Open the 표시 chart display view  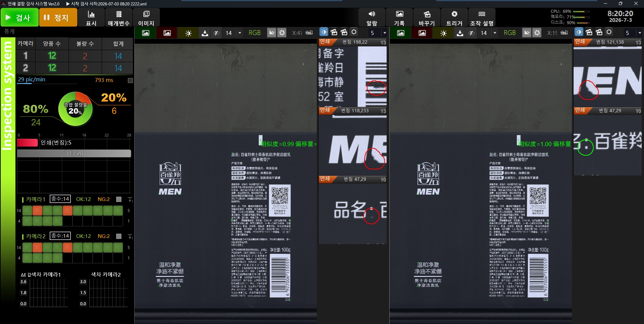pos(91,17)
